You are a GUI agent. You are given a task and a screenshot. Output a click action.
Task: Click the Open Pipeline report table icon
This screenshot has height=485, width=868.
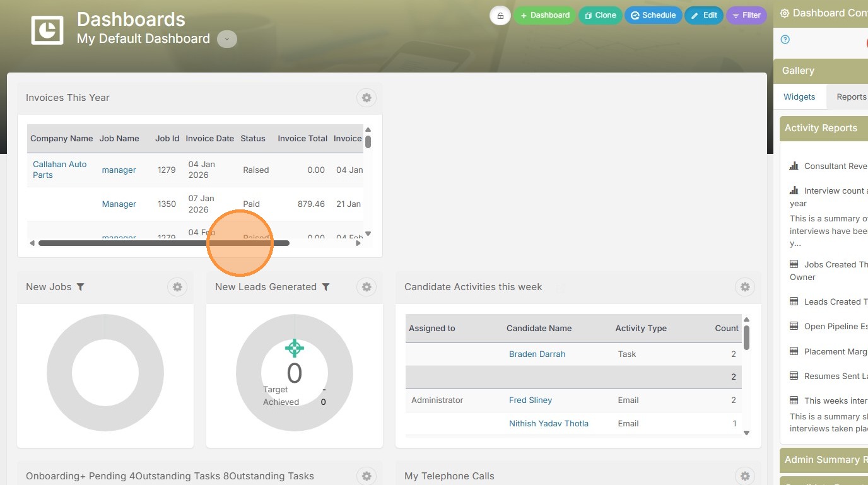click(x=794, y=326)
